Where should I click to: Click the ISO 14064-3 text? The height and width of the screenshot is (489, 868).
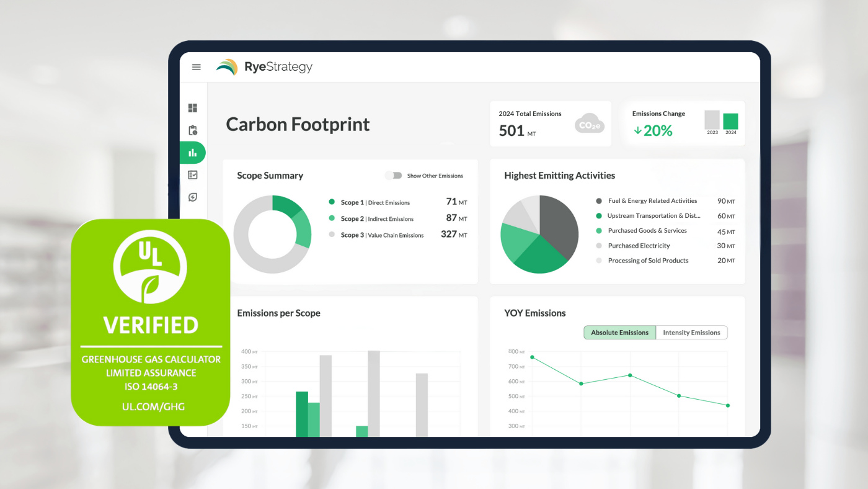(151, 387)
